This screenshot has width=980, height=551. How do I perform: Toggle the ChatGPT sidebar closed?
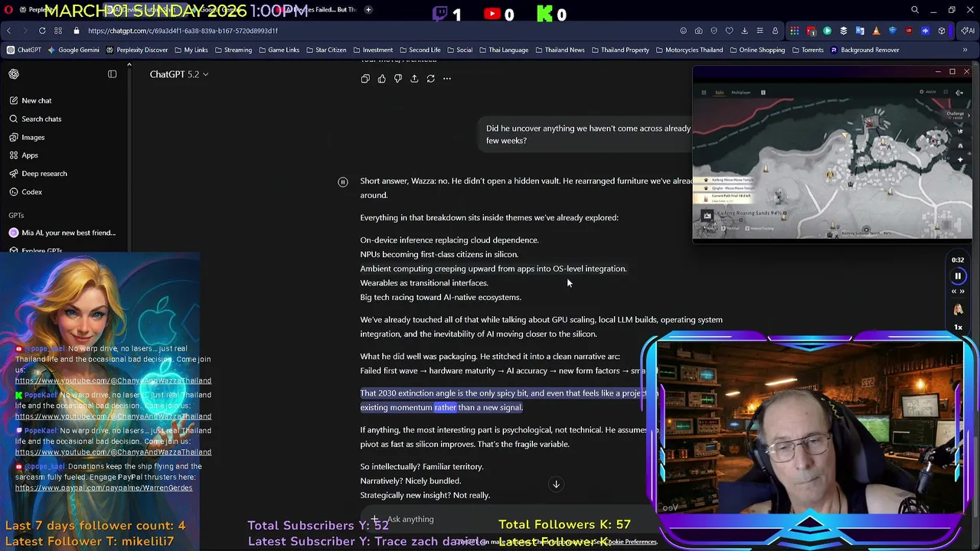point(112,74)
